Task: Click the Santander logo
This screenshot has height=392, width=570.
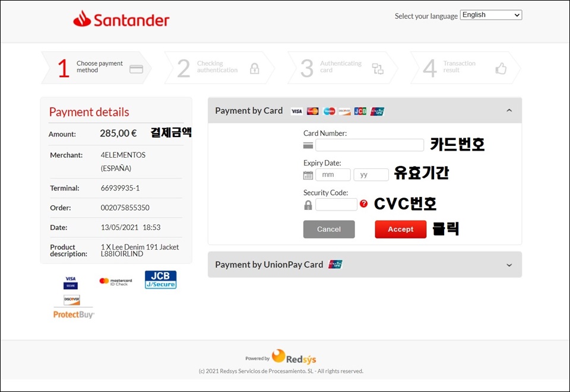Action: (121, 19)
